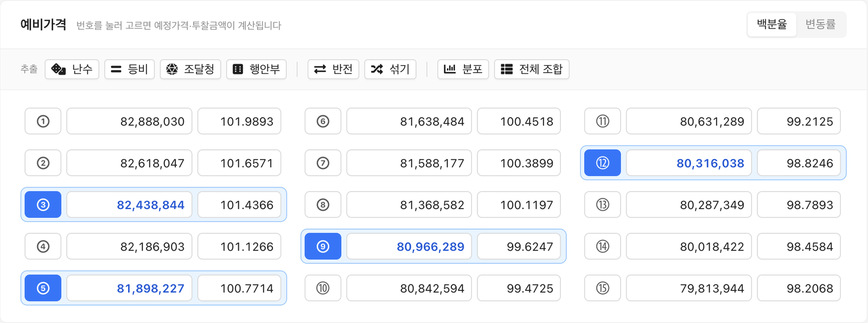This screenshot has width=868, height=323.
Task: Click percentage field 98.2068
Action: [x=799, y=288]
